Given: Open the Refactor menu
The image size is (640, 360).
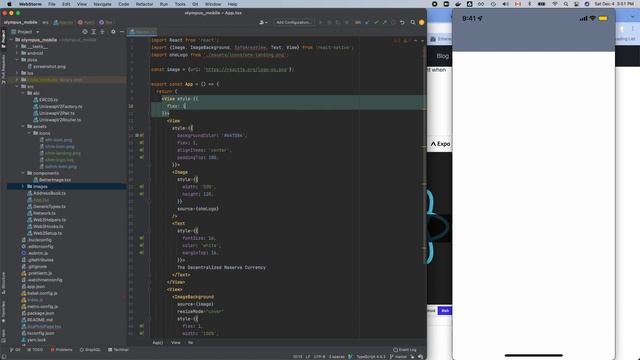Looking at the screenshot, I should (144, 4).
